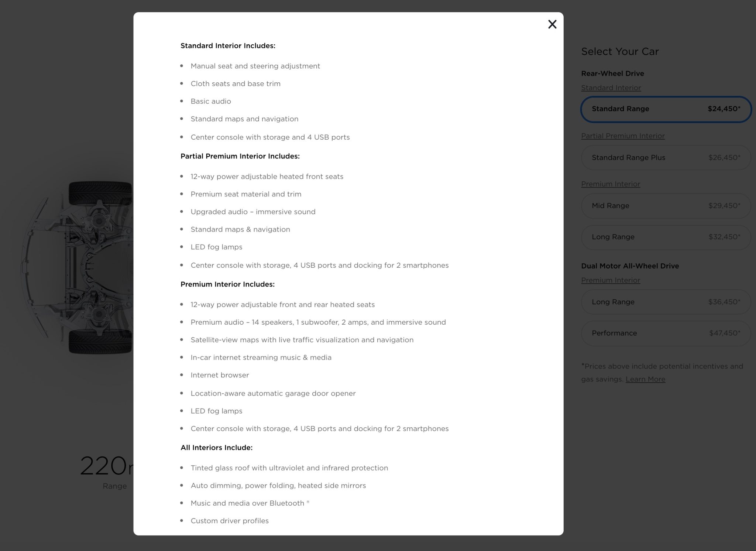The height and width of the screenshot is (551, 756).
Task: Click the Partial Premium Interior Includes heading
Action: click(x=240, y=156)
